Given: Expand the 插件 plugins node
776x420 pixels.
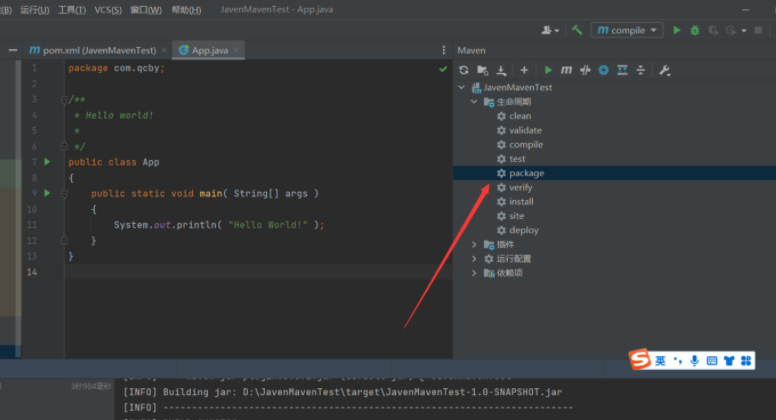Looking at the screenshot, I should point(474,244).
